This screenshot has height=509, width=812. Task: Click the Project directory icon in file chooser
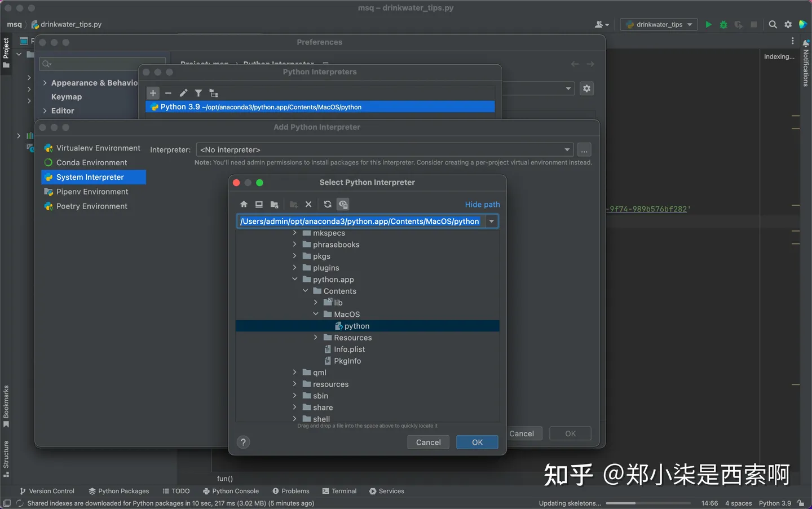(x=274, y=205)
